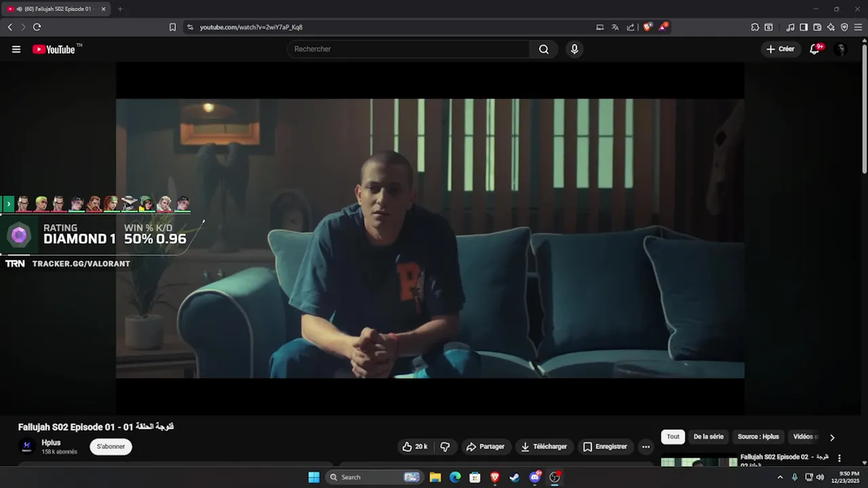Select the Tout filter chip
The width and height of the screenshot is (868, 488).
pos(673,437)
